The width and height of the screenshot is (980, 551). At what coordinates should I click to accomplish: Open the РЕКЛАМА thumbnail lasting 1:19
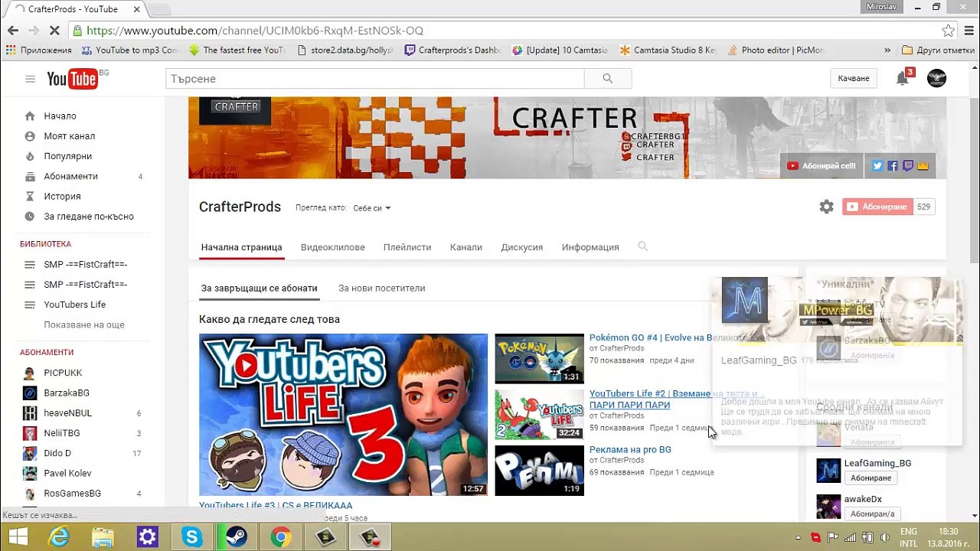(x=539, y=471)
